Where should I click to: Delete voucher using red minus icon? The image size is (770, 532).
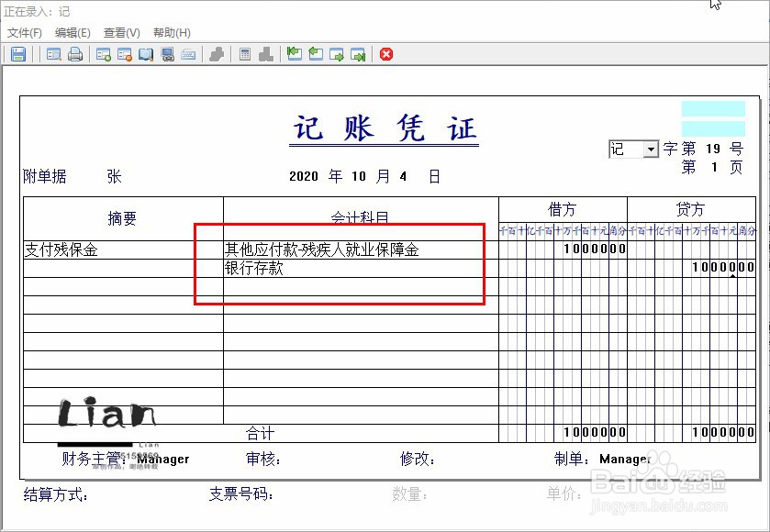[125, 54]
